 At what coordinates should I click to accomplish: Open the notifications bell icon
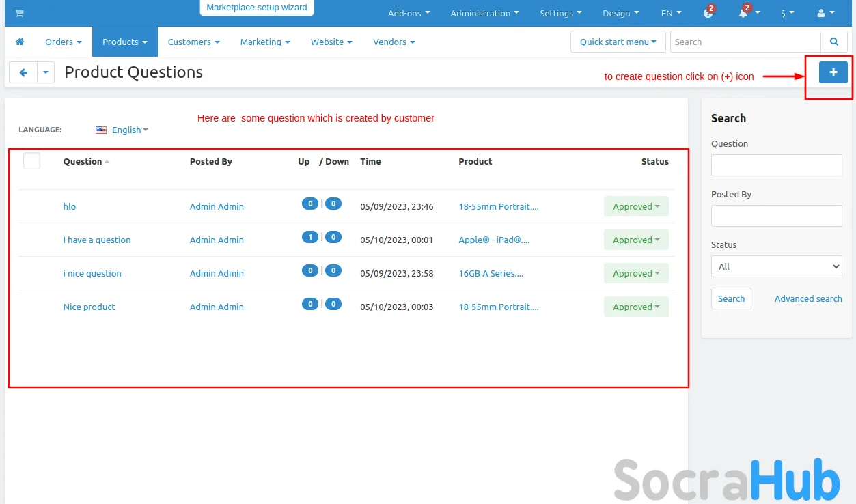tap(743, 13)
